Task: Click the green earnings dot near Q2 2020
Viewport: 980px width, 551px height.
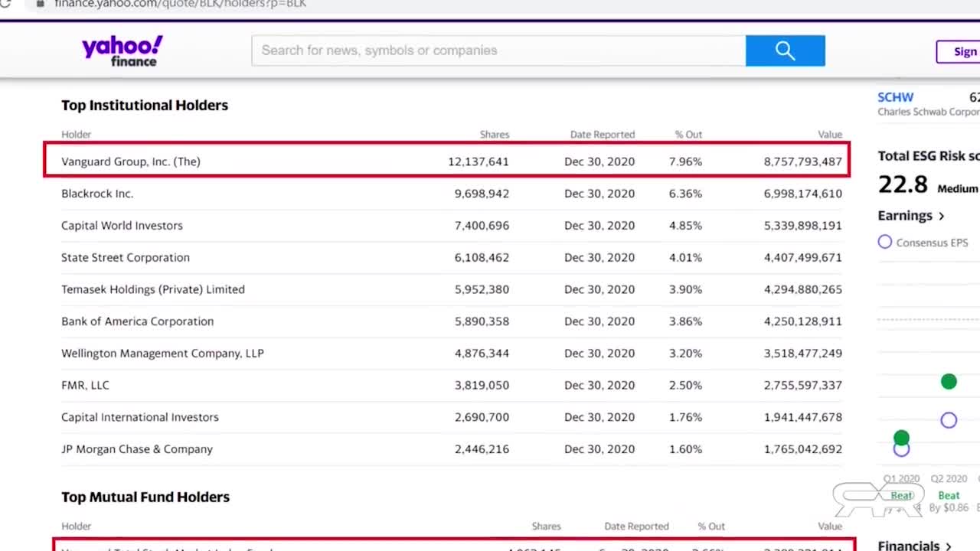Action: (949, 382)
